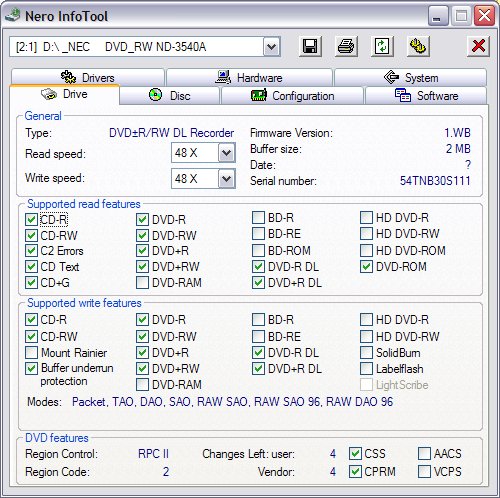Go to the Hardware tab
500x498 pixels.
(x=249, y=77)
